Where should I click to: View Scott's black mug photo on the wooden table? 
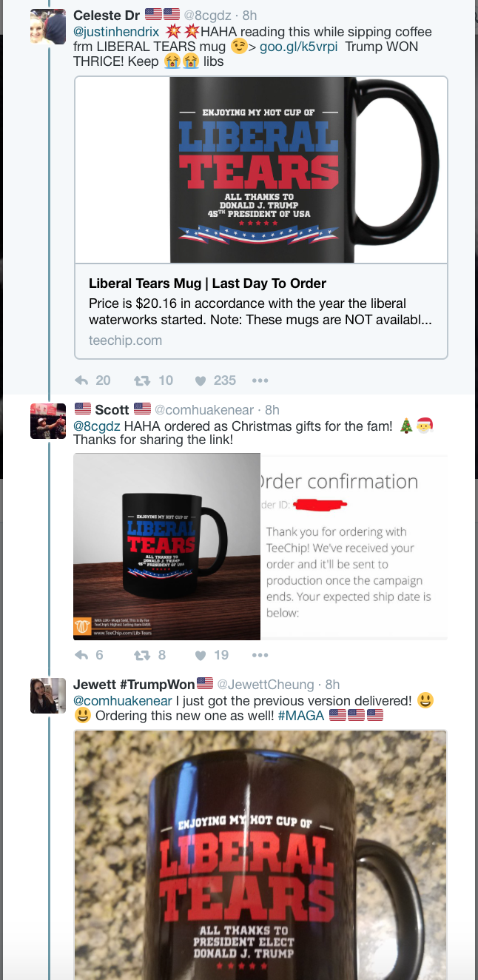[x=166, y=546]
